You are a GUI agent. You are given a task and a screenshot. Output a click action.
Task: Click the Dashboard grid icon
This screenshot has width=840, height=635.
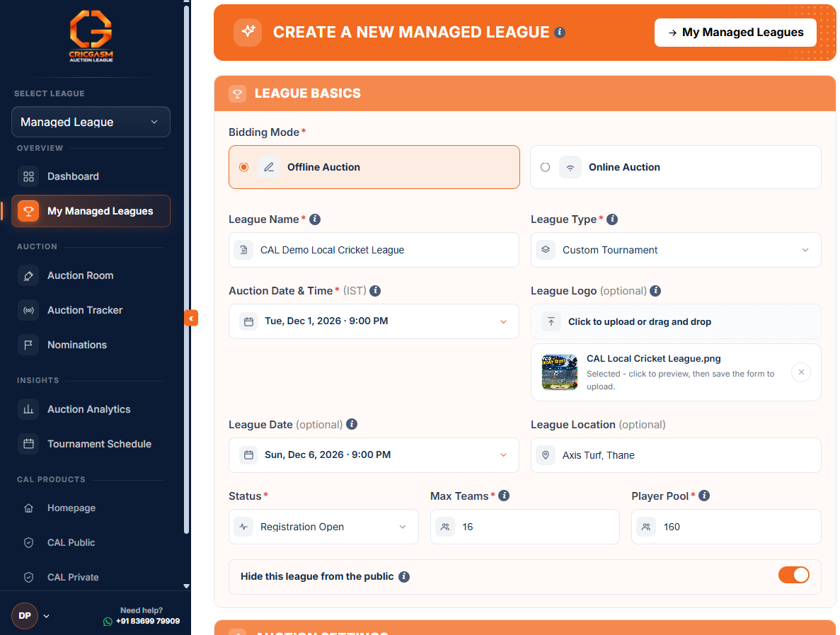(x=28, y=176)
